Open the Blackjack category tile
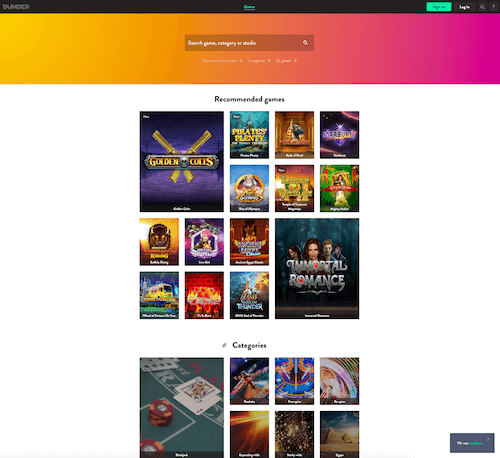Image resolution: width=500 pixels, height=458 pixels. click(182, 408)
